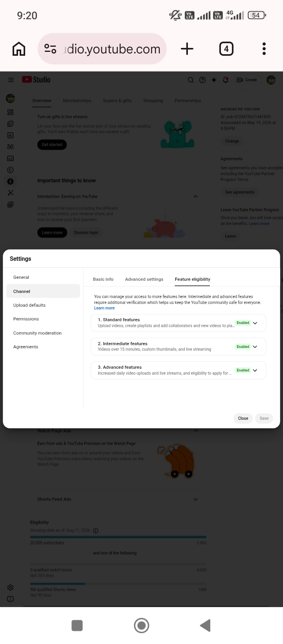Screen dimensions: 283x644
Task: Click the Earn dollar icon in sidebar
Action: (11, 181)
